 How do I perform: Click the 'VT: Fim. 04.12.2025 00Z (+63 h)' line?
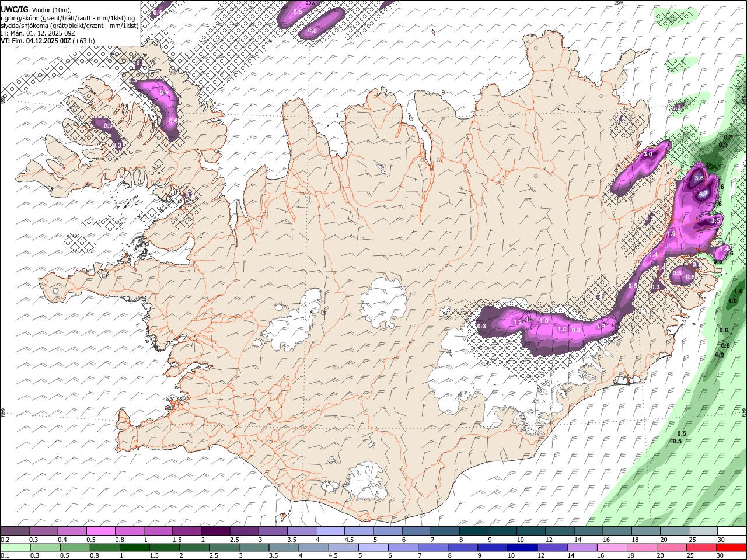point(48,41)
